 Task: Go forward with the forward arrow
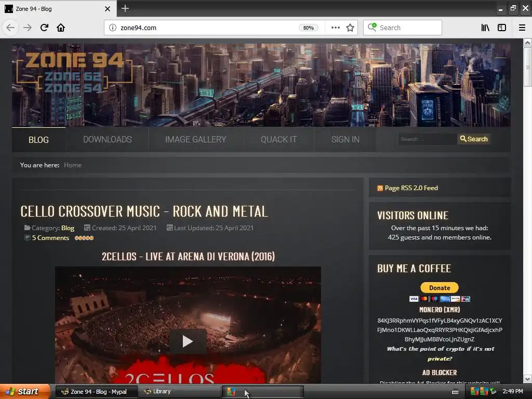click(28, 28)
